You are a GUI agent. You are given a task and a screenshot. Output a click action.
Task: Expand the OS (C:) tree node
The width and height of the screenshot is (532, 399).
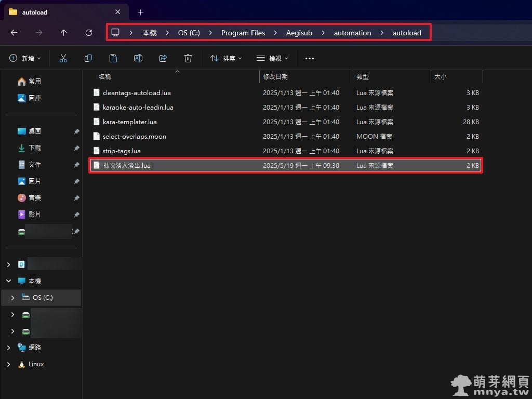pyautogui.click(x=12, y=298)
